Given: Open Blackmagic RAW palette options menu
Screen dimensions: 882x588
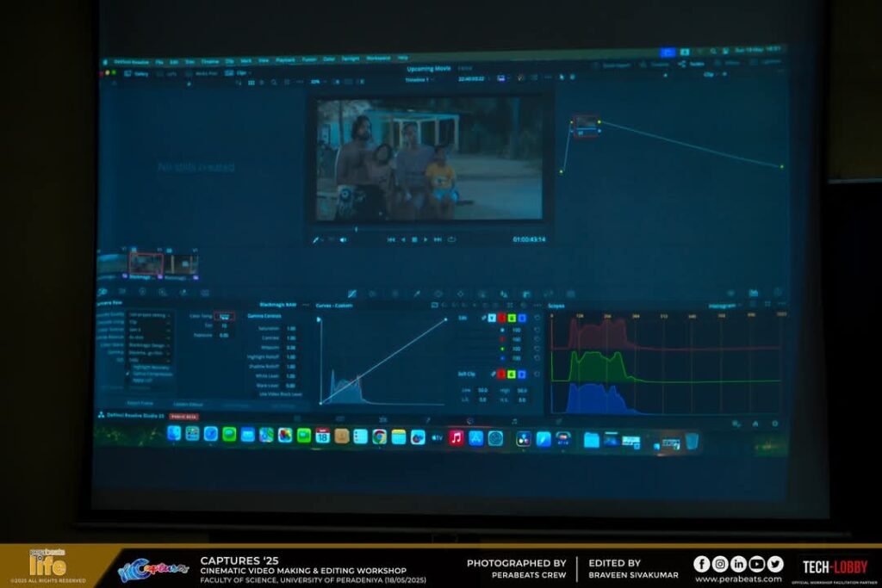Looking at the screenshot, I should coord(306,306).
